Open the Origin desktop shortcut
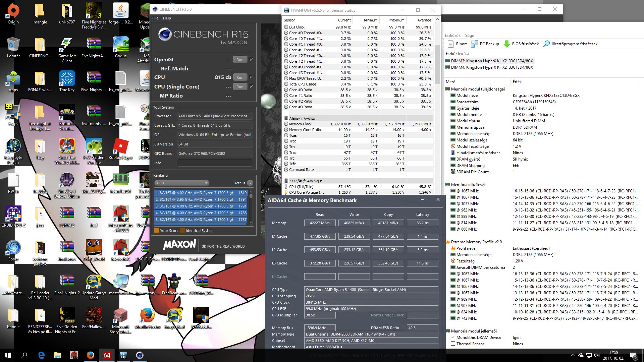This screenshot has width=644, height=362. pyautogui.click(x=13, y=13)
